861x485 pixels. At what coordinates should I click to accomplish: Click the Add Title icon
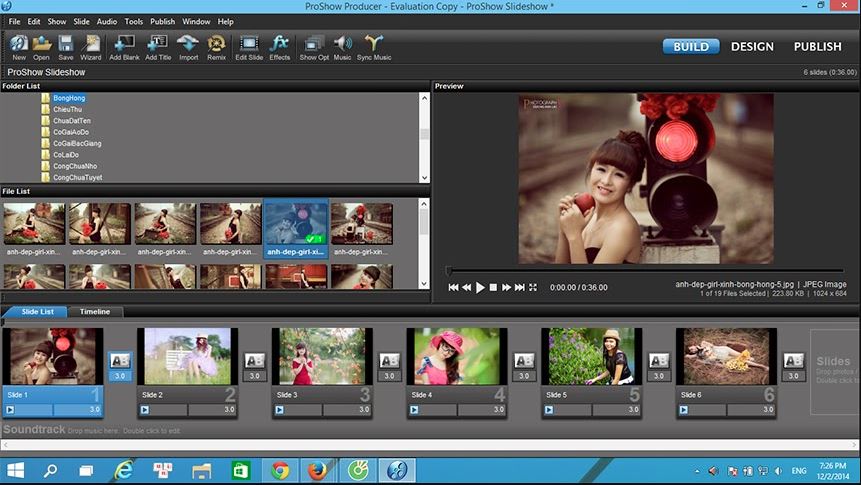(158, 47)
